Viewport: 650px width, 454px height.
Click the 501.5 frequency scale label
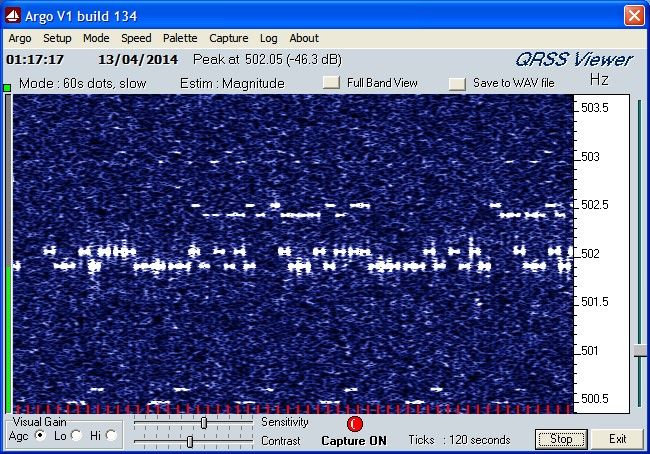coord(594,302)
